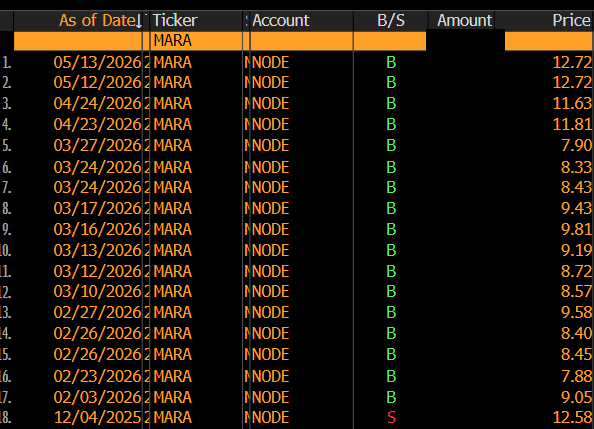Click the price 11.63
This screenshot has width=594, height=429.
click(x=572, y=103)
